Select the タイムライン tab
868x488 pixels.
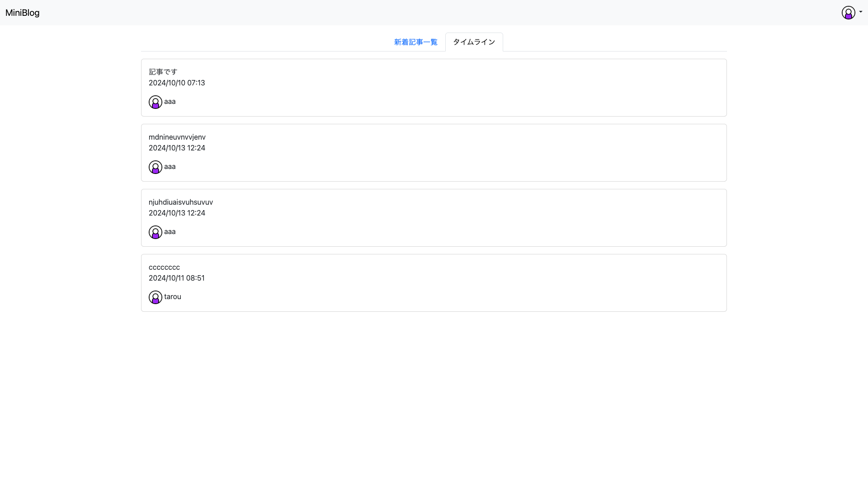[x=474, y=42]
